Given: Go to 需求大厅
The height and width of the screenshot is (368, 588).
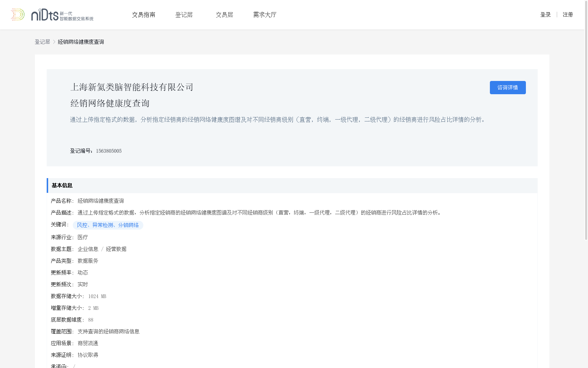Looking at the screenshot, I should [x=265, y=15].
